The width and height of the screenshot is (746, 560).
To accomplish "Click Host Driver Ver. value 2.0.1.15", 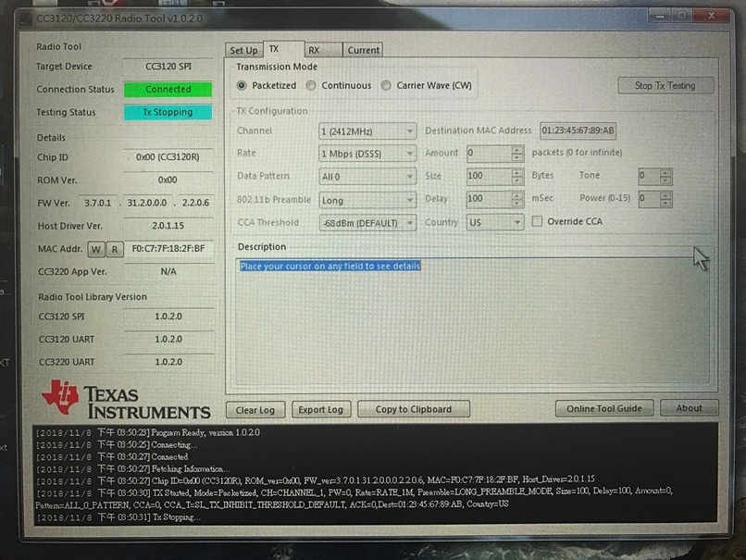I will 168,226.
